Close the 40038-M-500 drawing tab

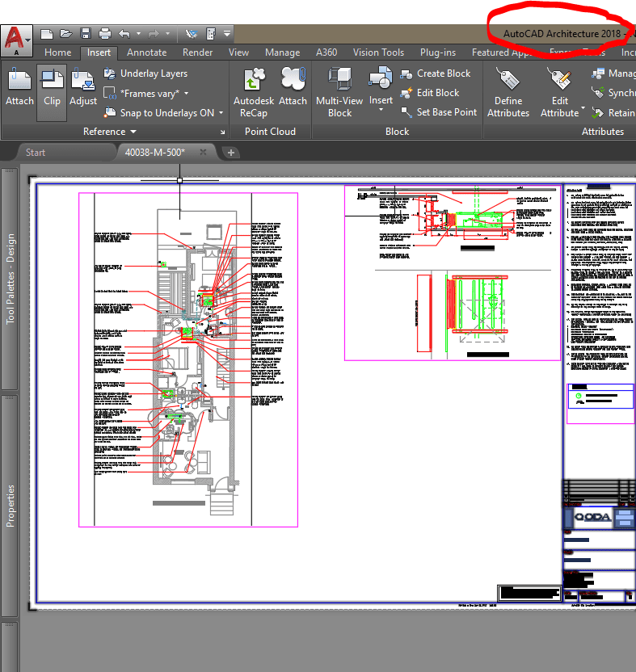203,152
